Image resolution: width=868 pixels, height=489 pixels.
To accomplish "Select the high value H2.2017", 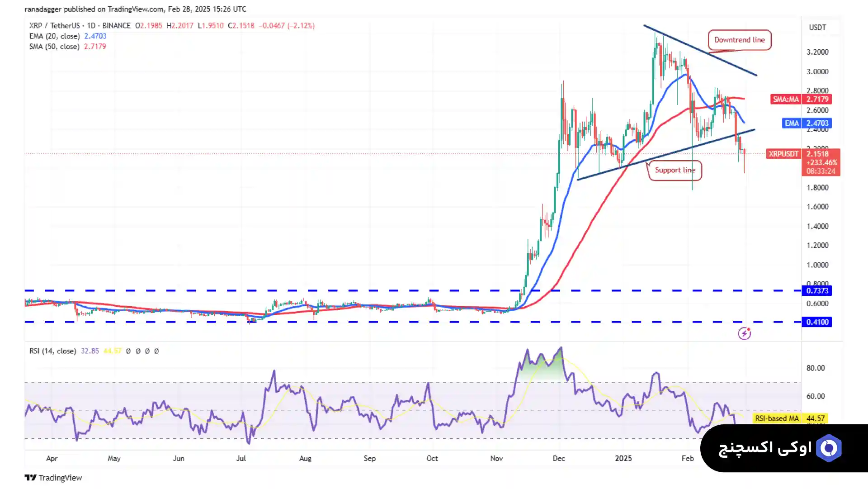I will click(180, 26).
